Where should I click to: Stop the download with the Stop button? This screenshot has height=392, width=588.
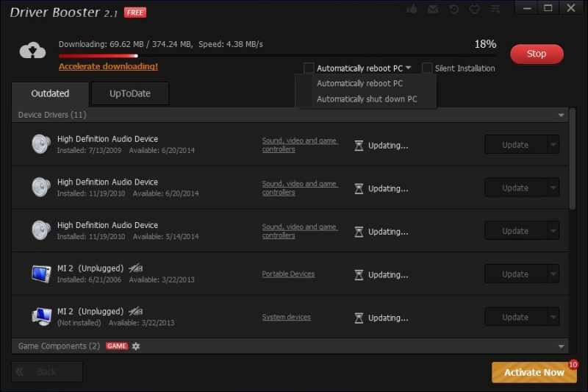[537, 54]
